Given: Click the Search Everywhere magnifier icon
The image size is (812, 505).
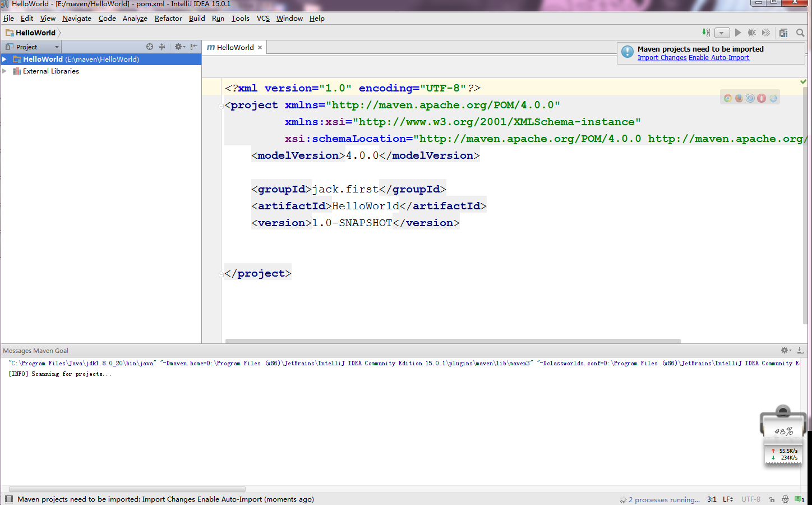Looking at the screenshot, I should [x=800, y=33].
